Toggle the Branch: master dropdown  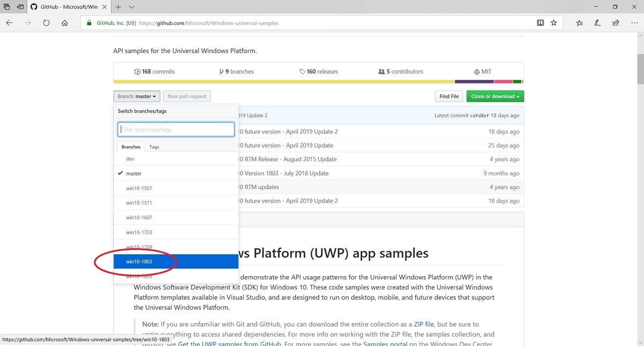point(137,96)
